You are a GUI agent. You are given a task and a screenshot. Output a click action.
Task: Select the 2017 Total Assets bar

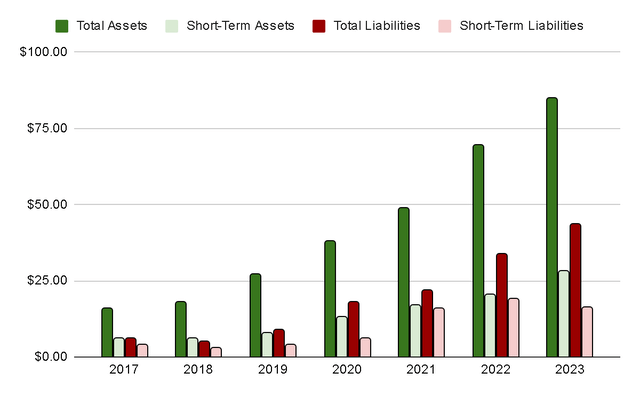[x=107, y=332]
